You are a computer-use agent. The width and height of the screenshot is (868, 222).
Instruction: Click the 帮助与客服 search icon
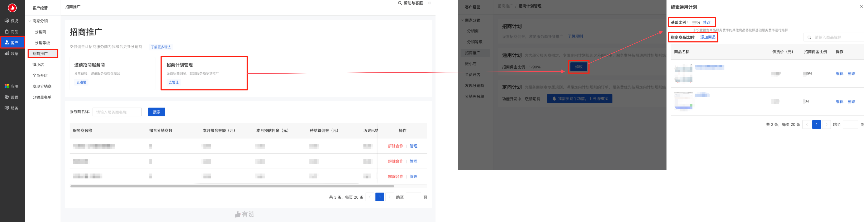click(x=400, y=3)
